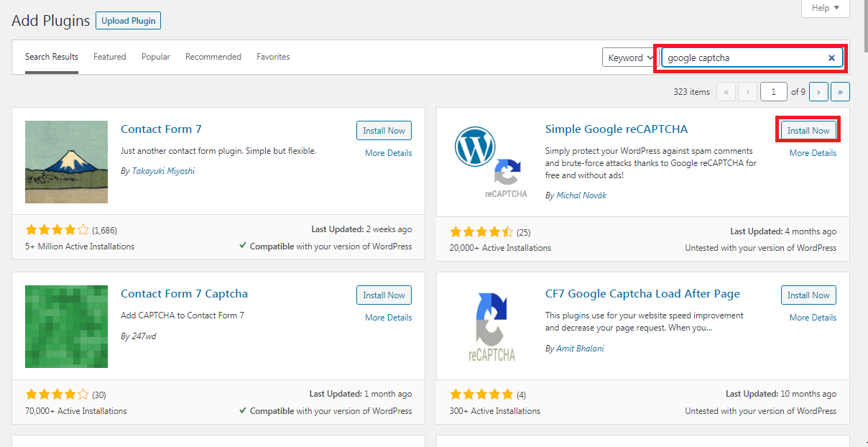This screenshot has height=447, width=868.
Task: View More Details for Contact Form 7
Action: coord(389,153)
